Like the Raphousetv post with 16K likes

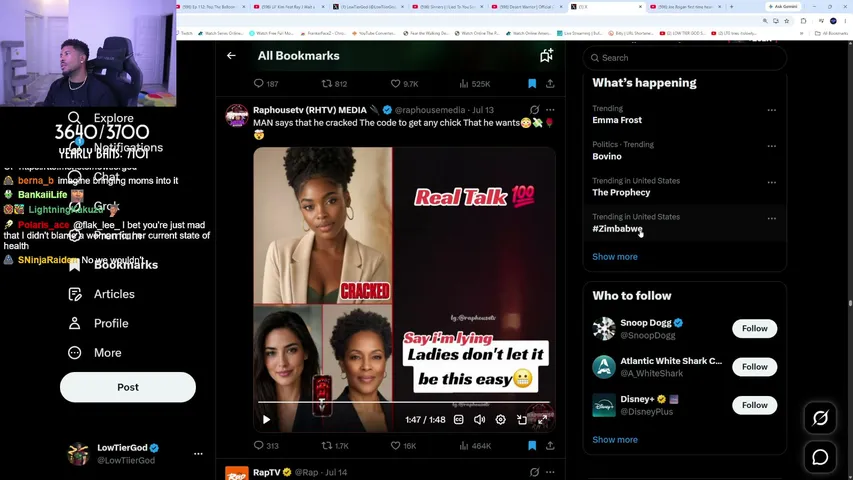coord(403,445)
